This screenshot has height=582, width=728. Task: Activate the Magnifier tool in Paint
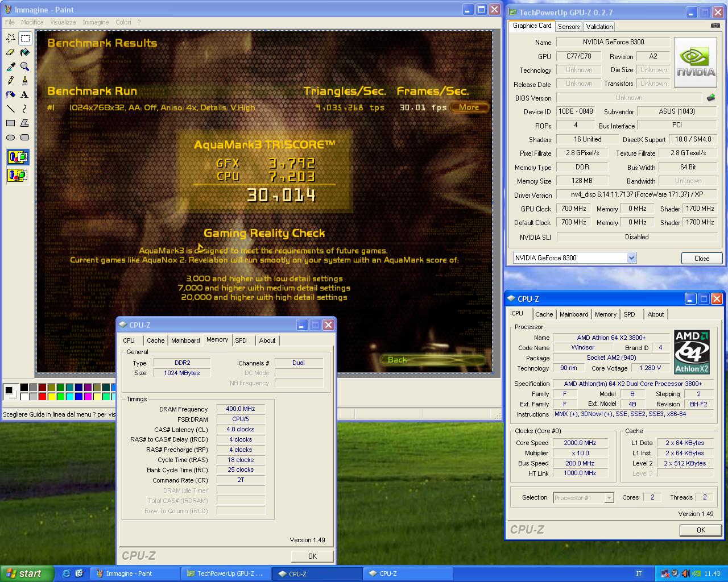pyautogui.click(x=24, y=66)
